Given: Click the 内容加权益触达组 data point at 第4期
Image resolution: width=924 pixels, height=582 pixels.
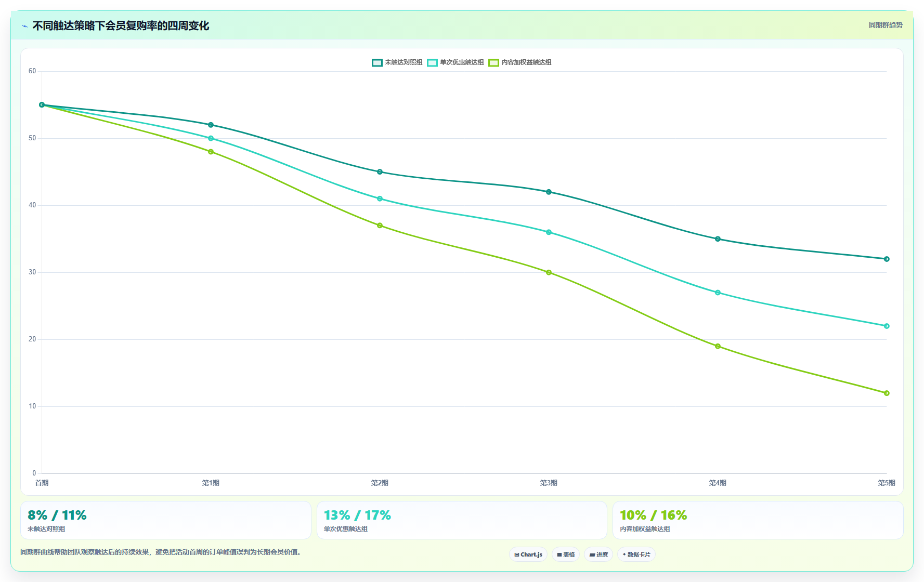Looking at the screenshot, I should pyautogui.click(x=718, y=346).
